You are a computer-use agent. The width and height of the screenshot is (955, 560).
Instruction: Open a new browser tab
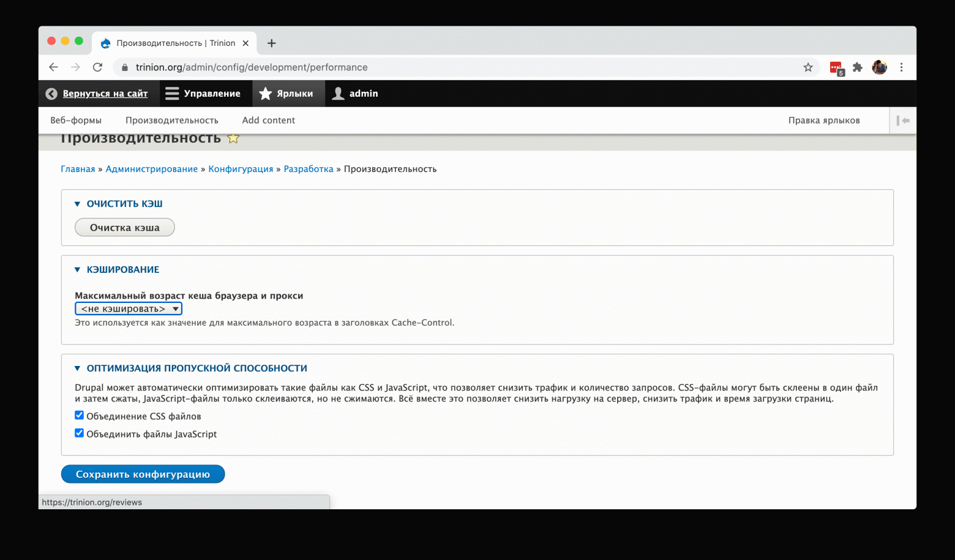pyautogui.click(x=272, y=43)
